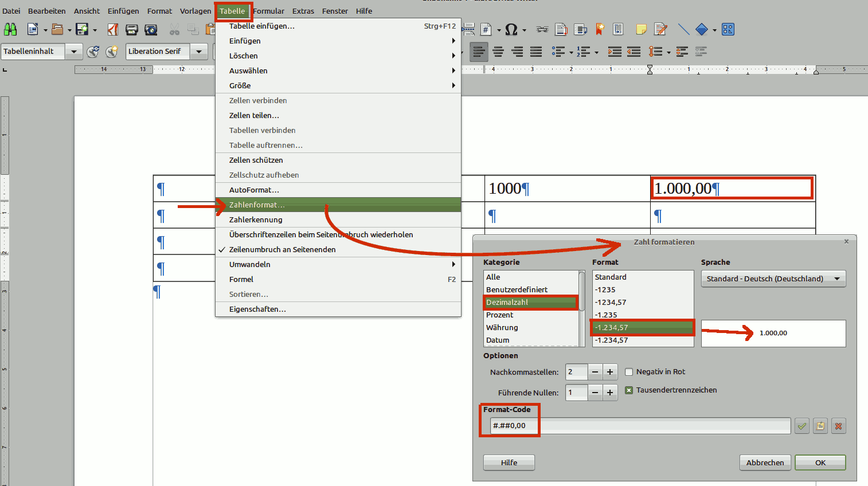868x486 pixels.
Task: Click the Save document icon
Action: tap(82, 29)
